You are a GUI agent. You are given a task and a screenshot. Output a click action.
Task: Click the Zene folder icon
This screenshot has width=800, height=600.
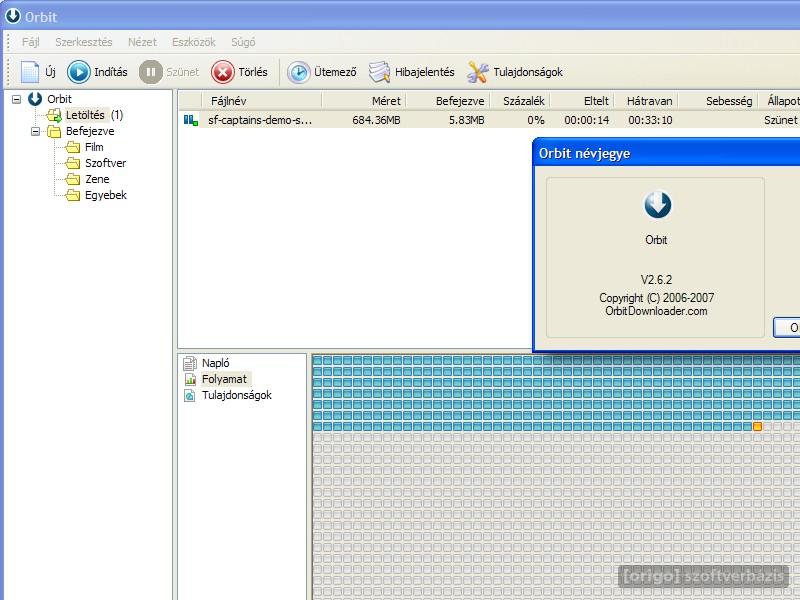[x=73, y=179]
